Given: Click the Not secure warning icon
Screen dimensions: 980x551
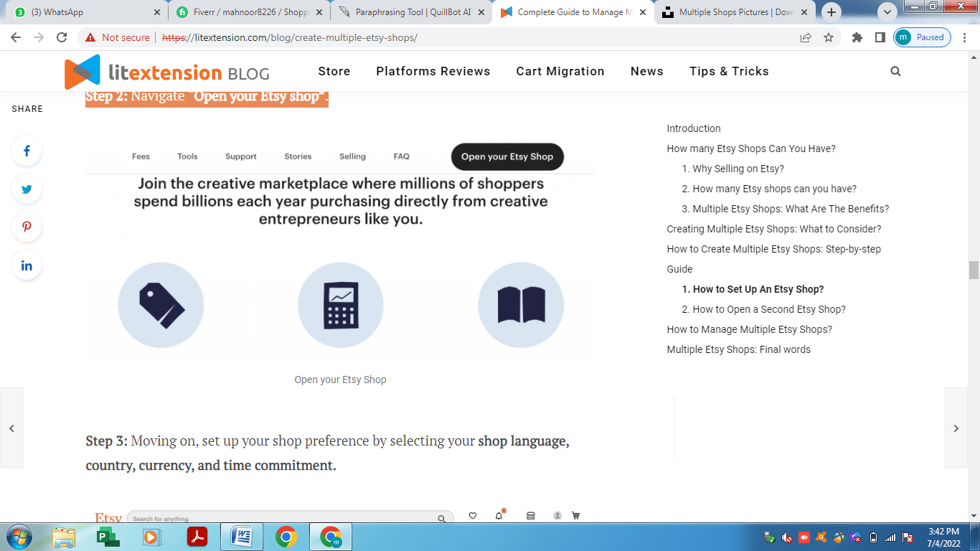Looking at the screenshot, I should click(x=90, y=37).
